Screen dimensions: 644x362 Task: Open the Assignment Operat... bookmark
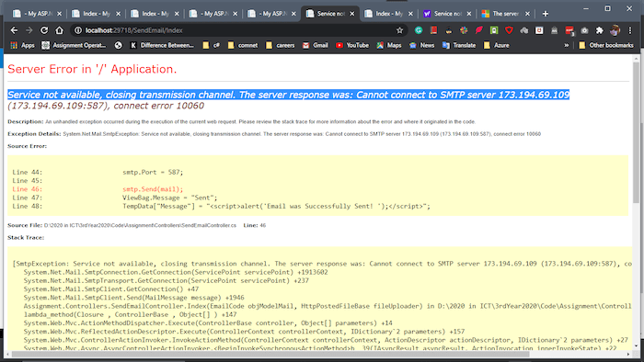(x=74, y=45)
